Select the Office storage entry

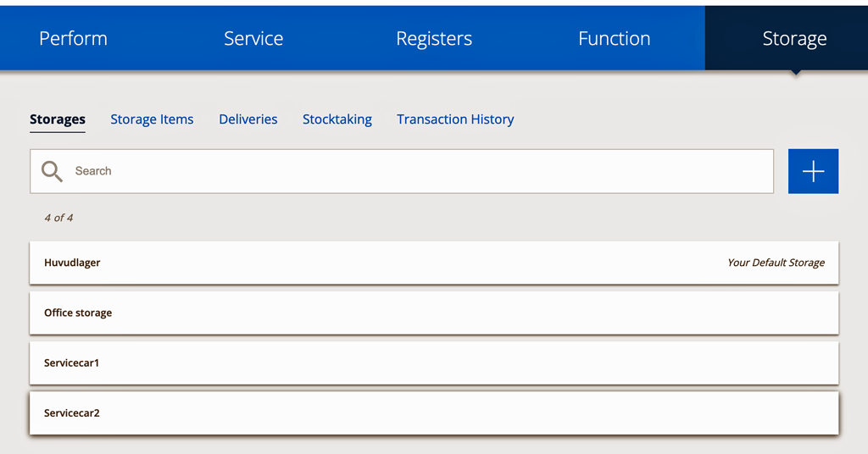point(434,313)
